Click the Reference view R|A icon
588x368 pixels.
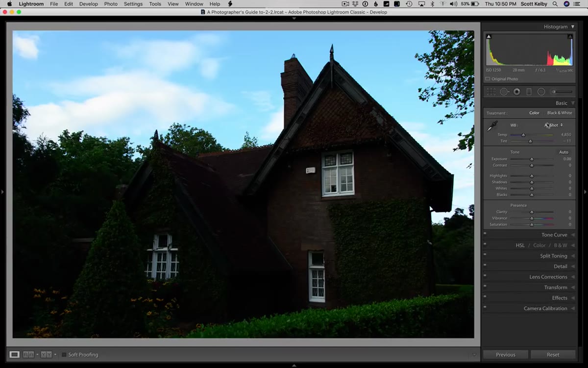[28, 354]
